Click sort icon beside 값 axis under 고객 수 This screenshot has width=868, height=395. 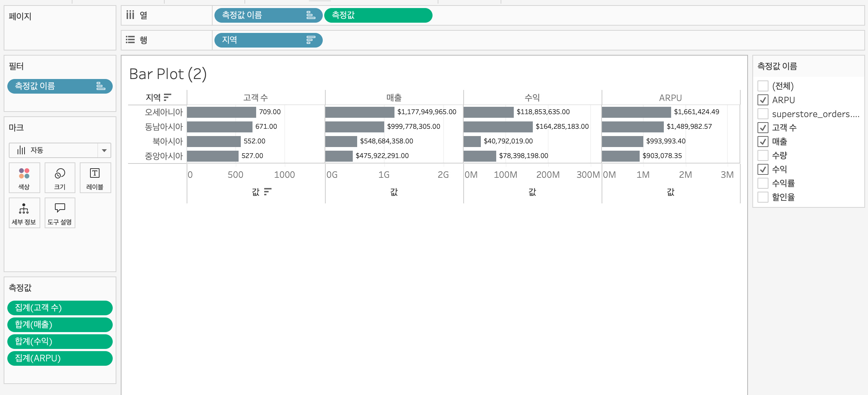[268, 192]
